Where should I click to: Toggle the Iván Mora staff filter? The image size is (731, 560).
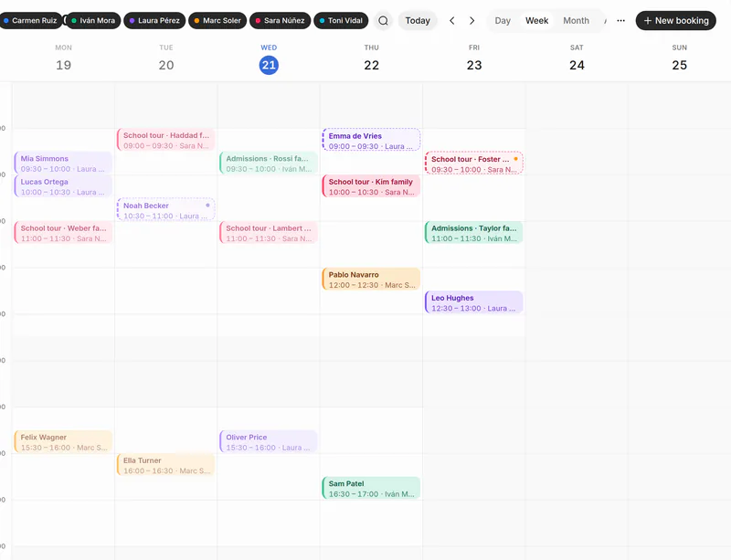coord(93,20)
